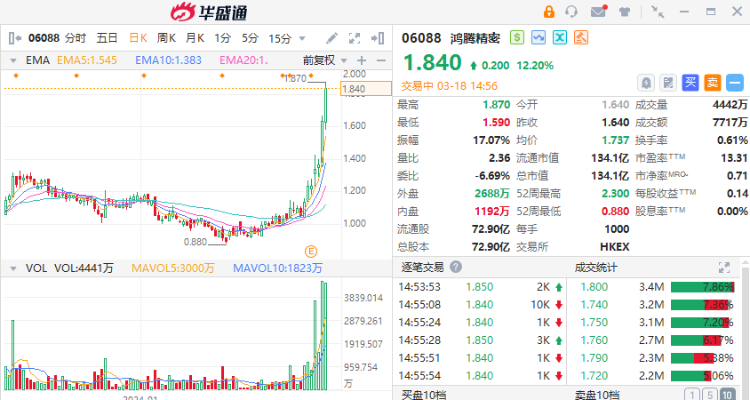Select the pencil drawing tool
The width and height of the screenshot is (750, 400).
332,38
